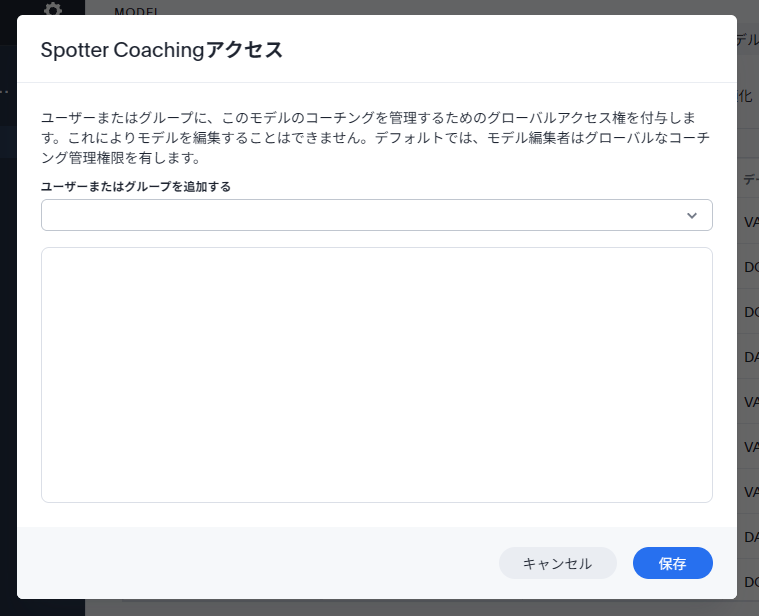This screenshot has width=759, height=616.
Task: Click the partially visible 化 tab
Action: (x=745, y=97)
